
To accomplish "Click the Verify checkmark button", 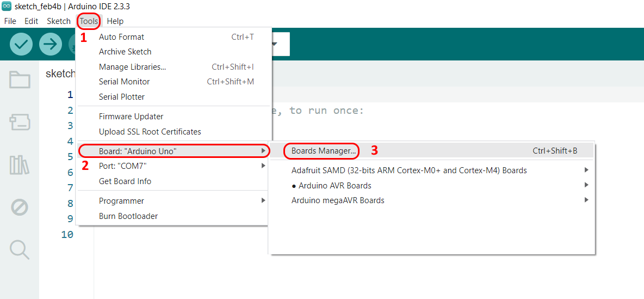I will 21,44.
